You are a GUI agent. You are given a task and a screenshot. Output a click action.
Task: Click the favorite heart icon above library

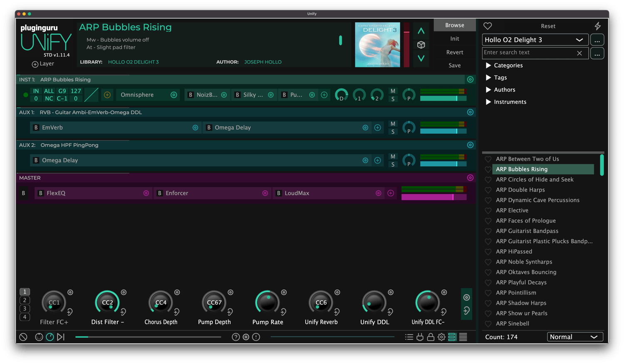pyautogui.click(x=488, y=26)
